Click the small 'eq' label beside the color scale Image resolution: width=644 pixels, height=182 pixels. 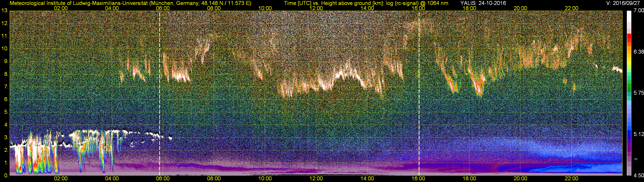(636, 159)
